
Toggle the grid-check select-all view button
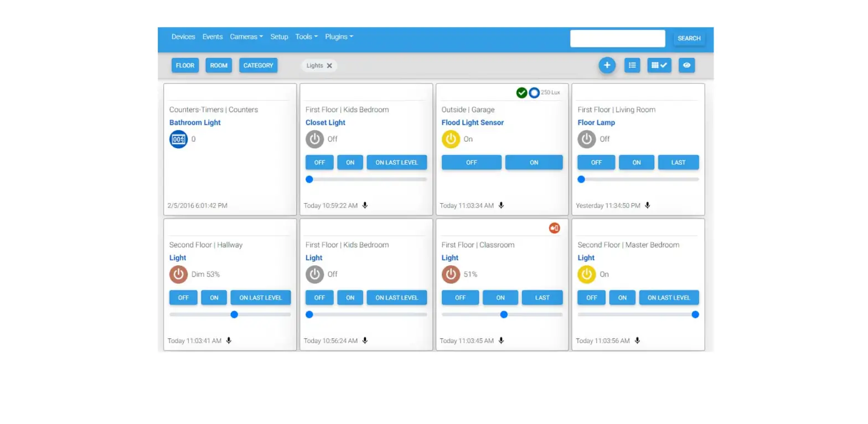pos(659,65)
